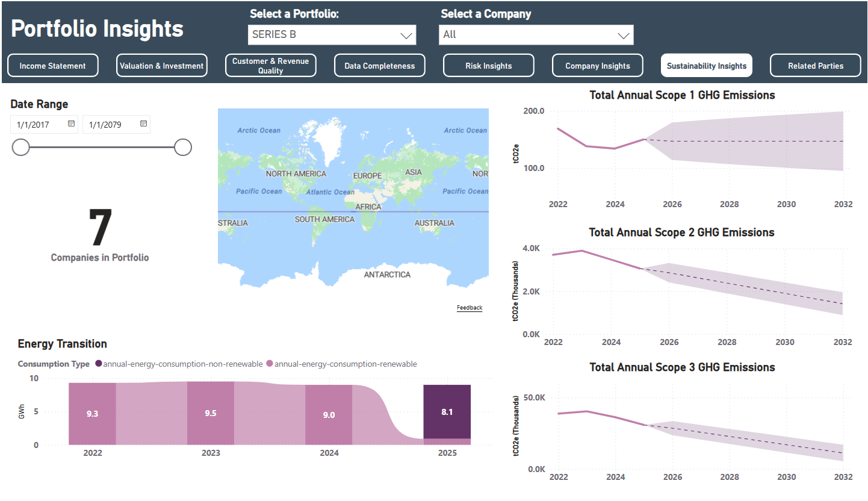Click the 7 Companies in Portfolio card

coord(100,235)
